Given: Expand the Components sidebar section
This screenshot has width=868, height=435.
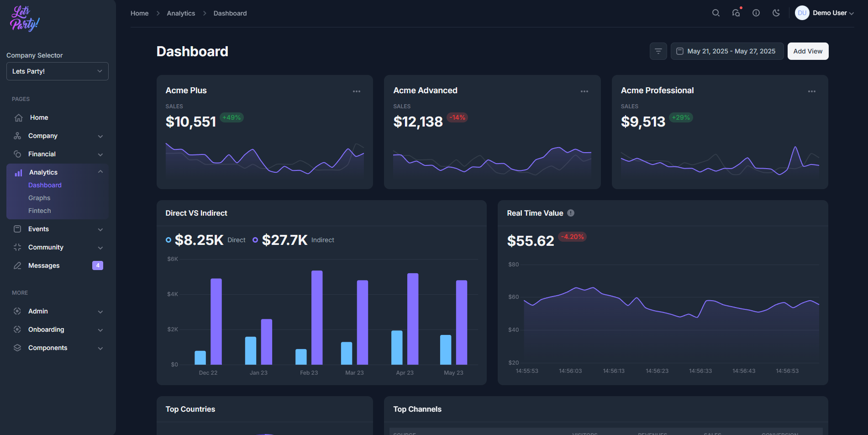Looking at the screenshot, I should (58, 348).
